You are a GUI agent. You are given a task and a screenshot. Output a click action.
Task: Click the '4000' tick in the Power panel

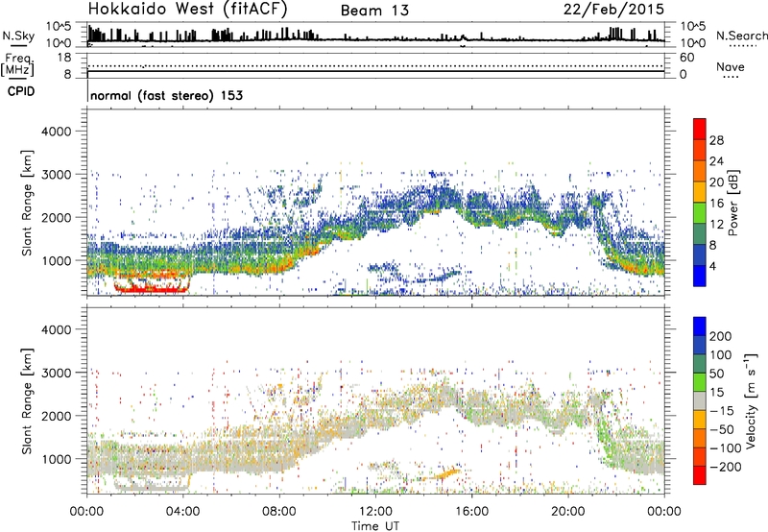pyautogui.click(x=56, y=132)
